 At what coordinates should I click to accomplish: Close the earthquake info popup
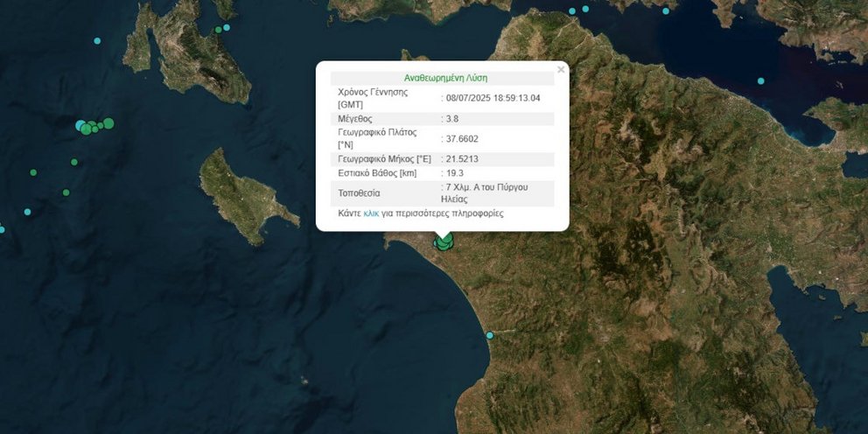point(561,70)
